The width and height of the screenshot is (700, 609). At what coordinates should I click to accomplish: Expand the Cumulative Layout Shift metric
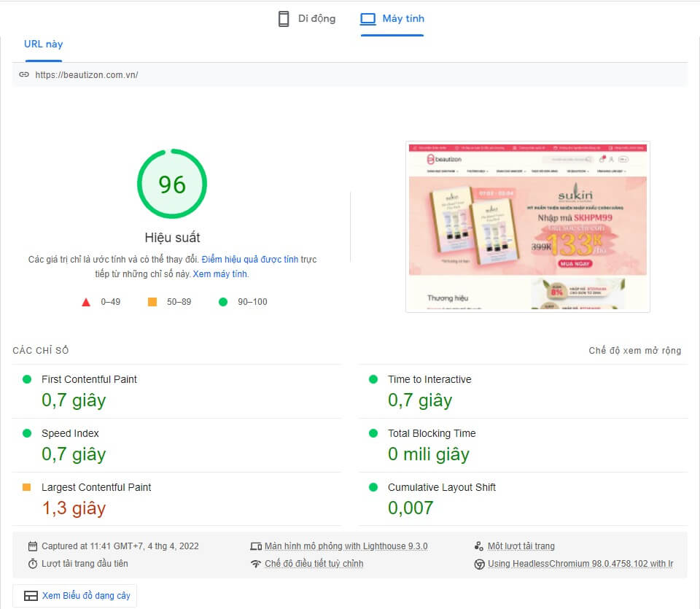click(x=441, y=487)
